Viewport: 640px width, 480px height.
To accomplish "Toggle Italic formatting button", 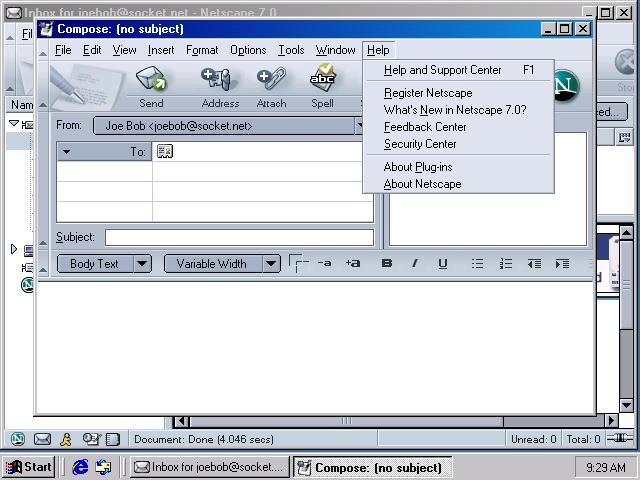I will coord(415,263).
